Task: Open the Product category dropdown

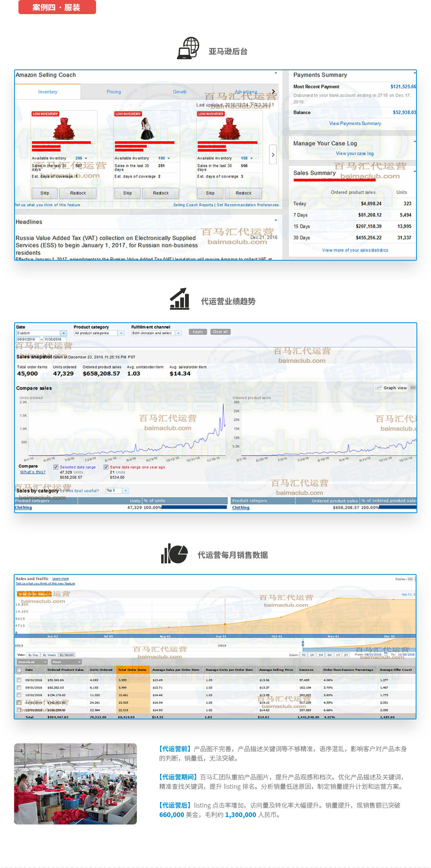Action: click(99, 333)
